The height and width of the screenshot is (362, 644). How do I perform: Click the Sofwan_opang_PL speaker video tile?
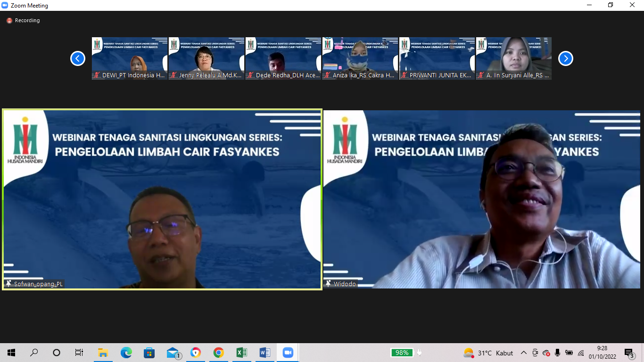[x=162, y=199]
